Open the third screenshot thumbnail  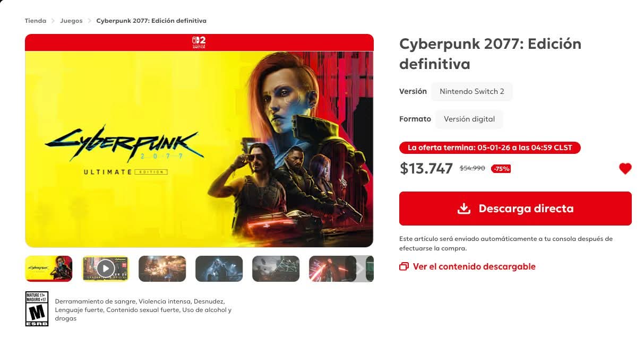(162, 268)
